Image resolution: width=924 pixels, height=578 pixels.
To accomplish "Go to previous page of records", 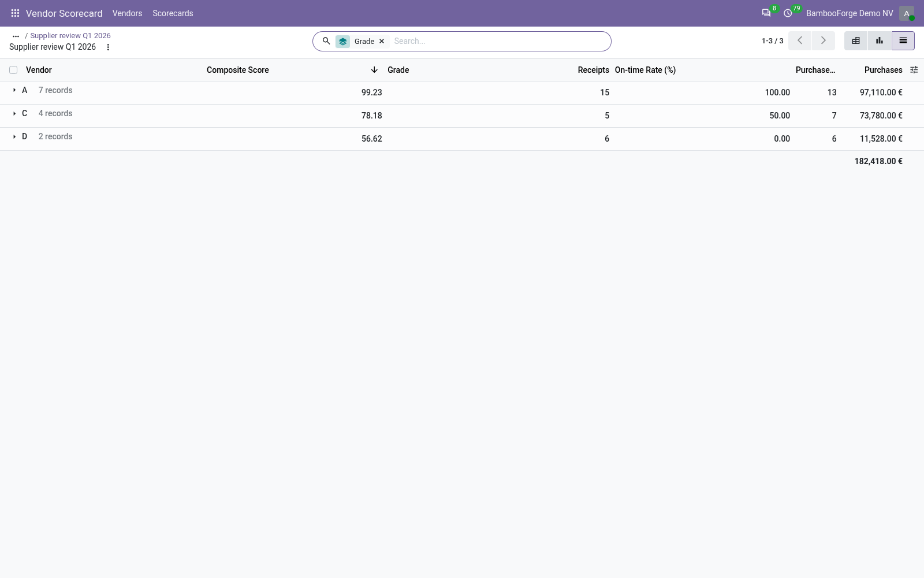I will click(x=800, y=40).
